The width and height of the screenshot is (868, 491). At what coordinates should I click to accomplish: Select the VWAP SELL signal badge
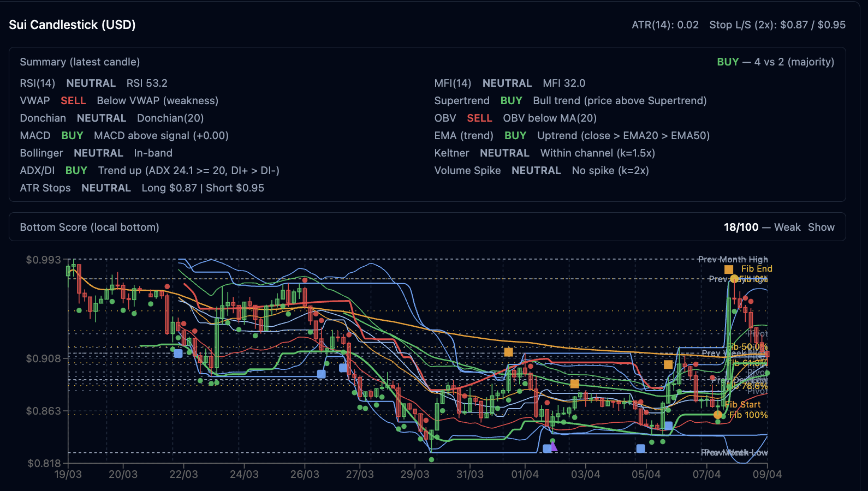tap(73, 100)
